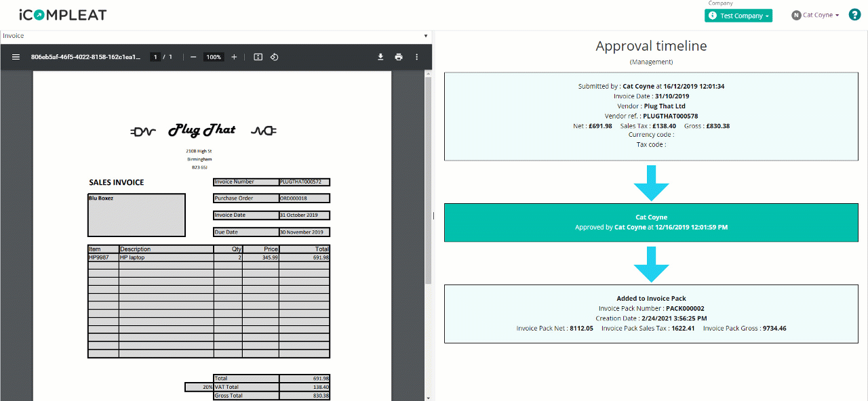Click the HP9987 item cell
This screenshot has width=868, height=401.
pyautogui.click(x=104, y=257)
